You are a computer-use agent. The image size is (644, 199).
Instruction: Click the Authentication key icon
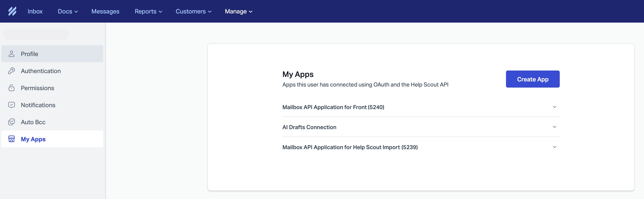[12, 71]
